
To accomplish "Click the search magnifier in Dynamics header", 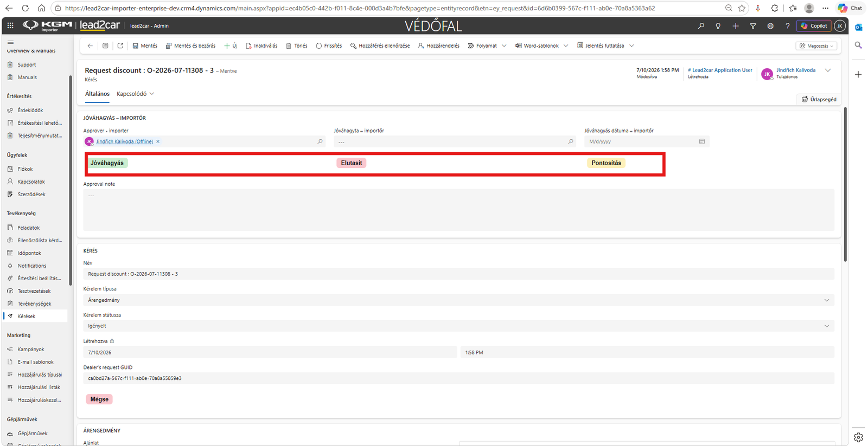I will pos(701,26).
